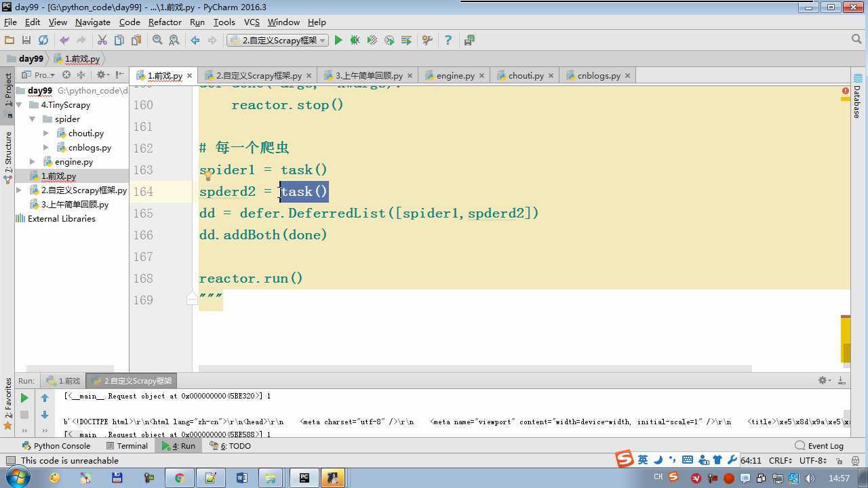868x488 pixels.
Task: Expand 2.自定义Scrapy框架.py in the tree
Action: [19, 190]
